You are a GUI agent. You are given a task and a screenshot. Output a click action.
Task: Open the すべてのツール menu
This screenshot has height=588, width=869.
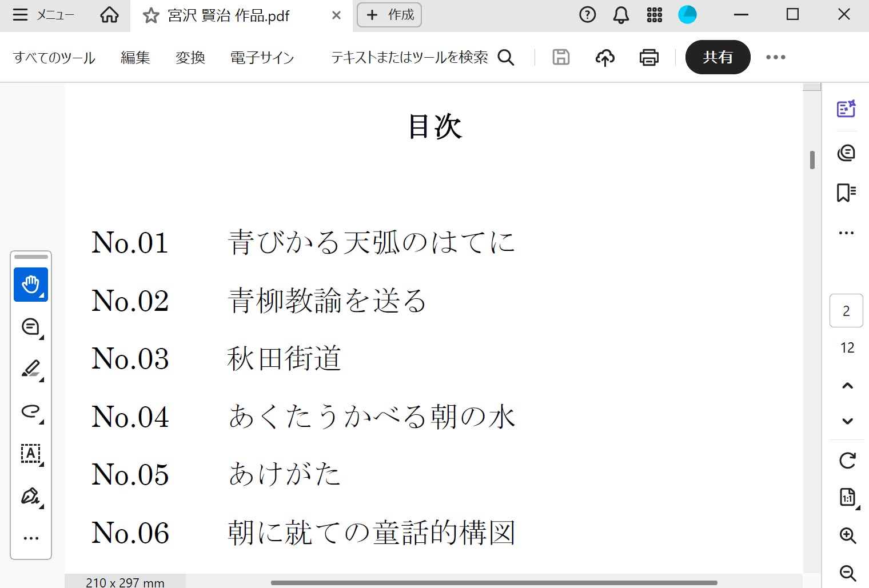[54, 58]
